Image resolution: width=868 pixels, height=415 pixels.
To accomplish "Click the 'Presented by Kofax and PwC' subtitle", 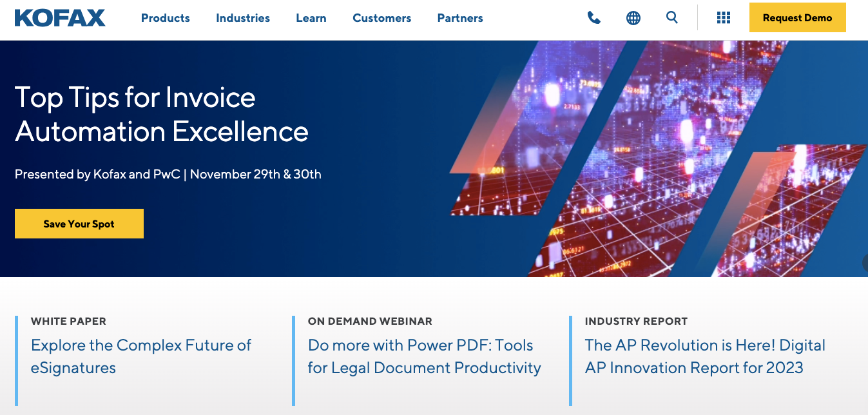I will point(168,174).
